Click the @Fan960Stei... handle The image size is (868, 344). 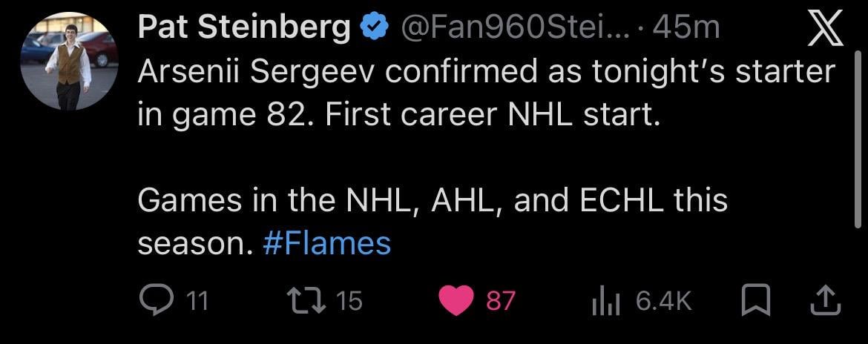point(512,29)
